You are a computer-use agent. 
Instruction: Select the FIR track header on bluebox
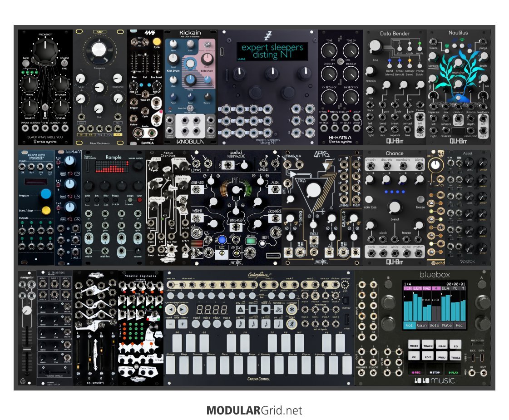(408, 288)
